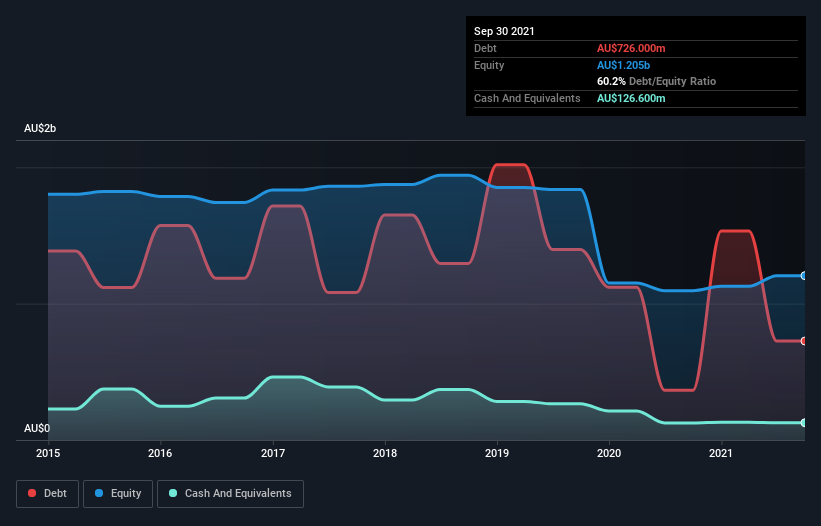Click Cash And Equivalents tooltip label

click(x=527, y=98)
